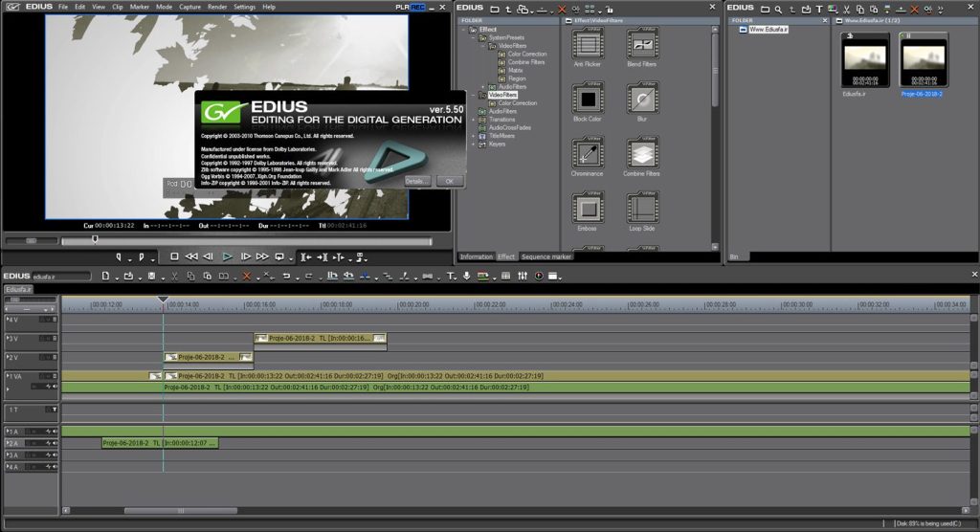Click the save project icon in timeline toolbar

[x=152, y=276]
